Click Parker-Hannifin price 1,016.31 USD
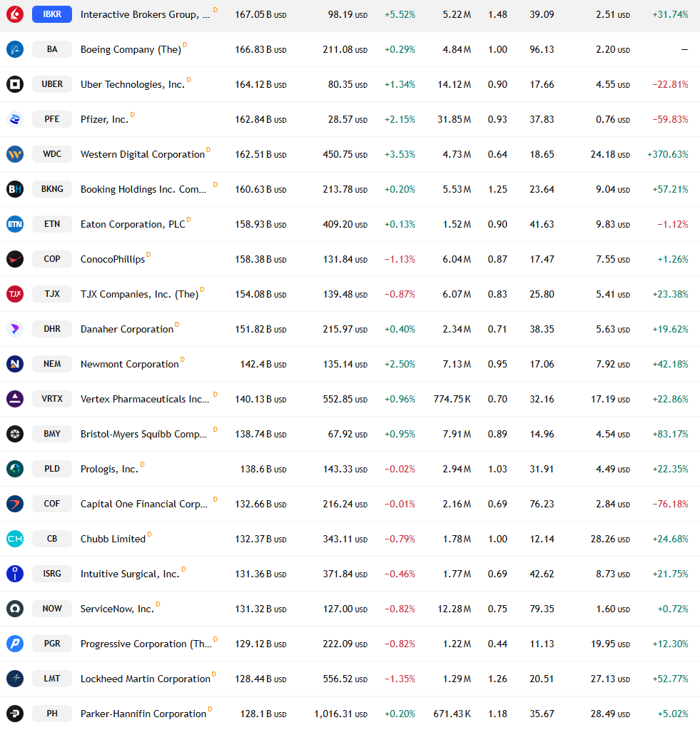Viewport: 700px width, 730px height. click(x=340, y=714)
